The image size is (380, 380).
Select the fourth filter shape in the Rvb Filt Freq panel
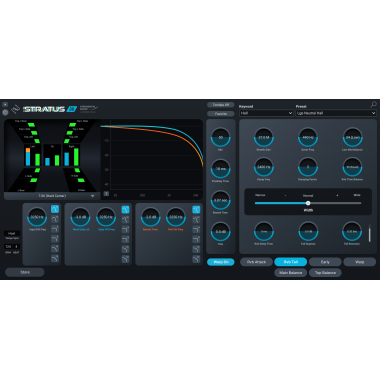196,239
